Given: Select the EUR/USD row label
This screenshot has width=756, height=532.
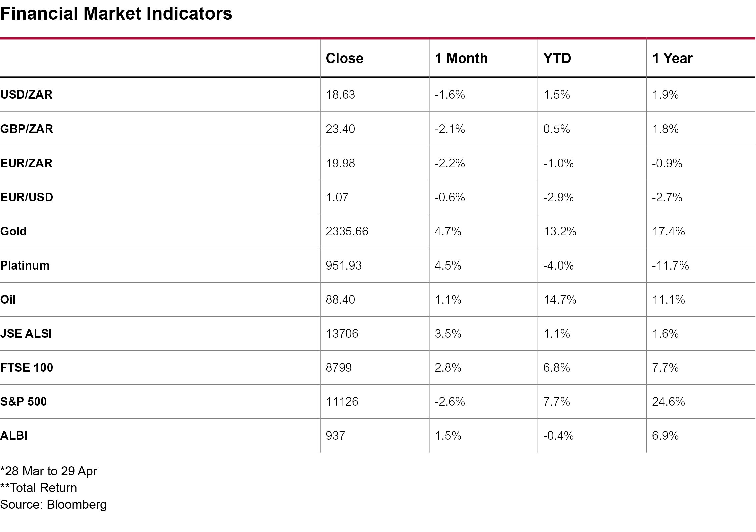Looking at the screenshot, I should point(27,197).
